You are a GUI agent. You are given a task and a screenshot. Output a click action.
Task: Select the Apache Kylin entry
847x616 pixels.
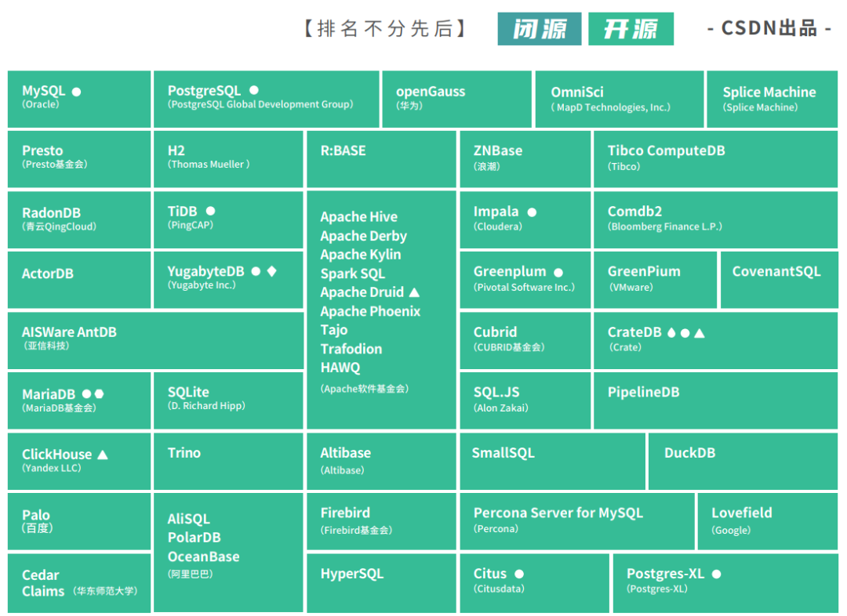(360, 254)
